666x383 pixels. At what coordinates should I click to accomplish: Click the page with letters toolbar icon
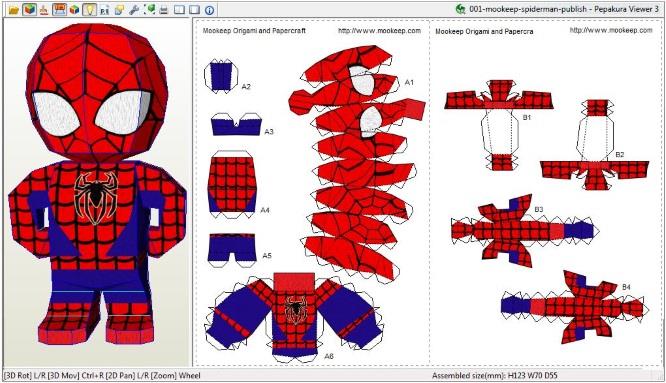point(104,10)
